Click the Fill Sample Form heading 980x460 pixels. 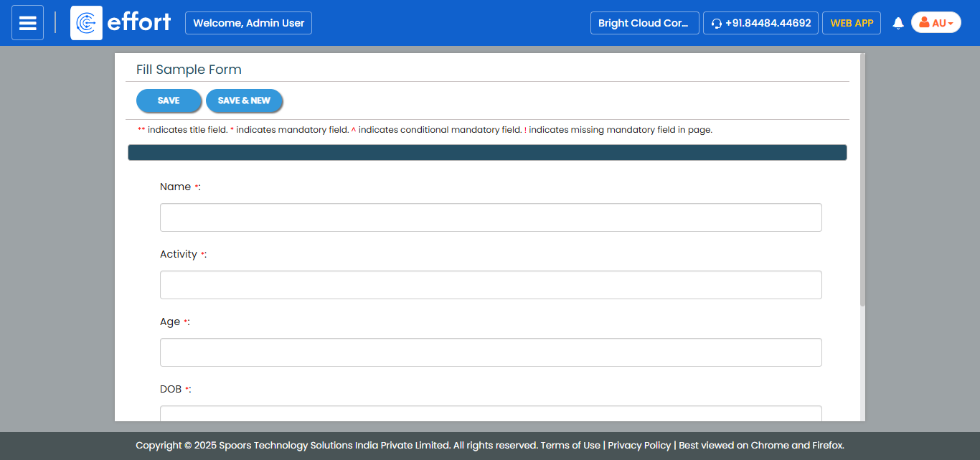pyautogui.click(x=189, y=70)
